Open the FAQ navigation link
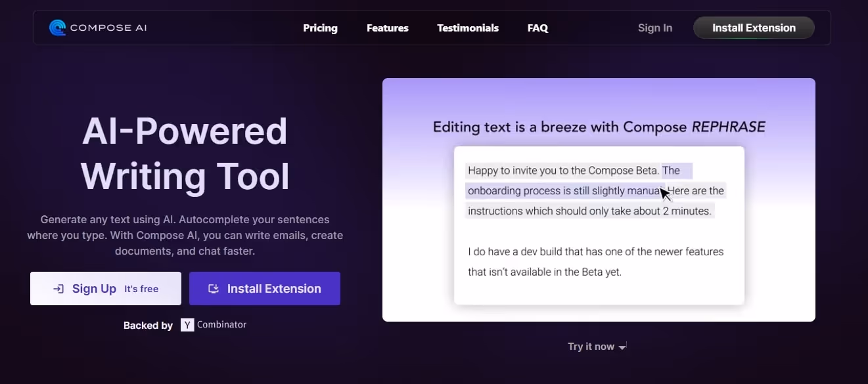 pyautogui.click(x=537, y=28)
